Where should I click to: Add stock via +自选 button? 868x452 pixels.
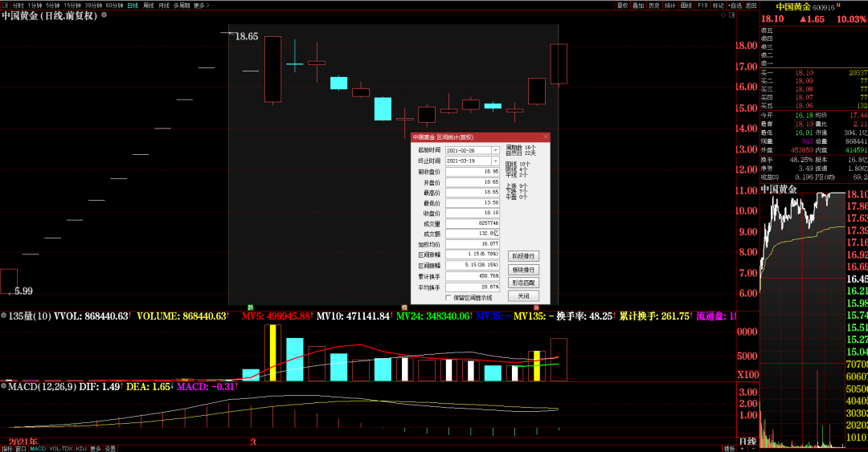coord(735,5)
